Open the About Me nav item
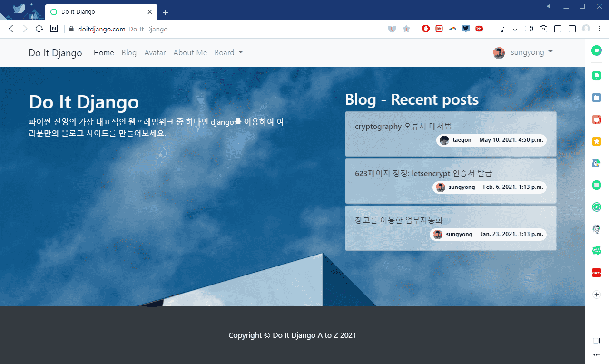This screenshot has width=609, height=364. pos(190,53)
